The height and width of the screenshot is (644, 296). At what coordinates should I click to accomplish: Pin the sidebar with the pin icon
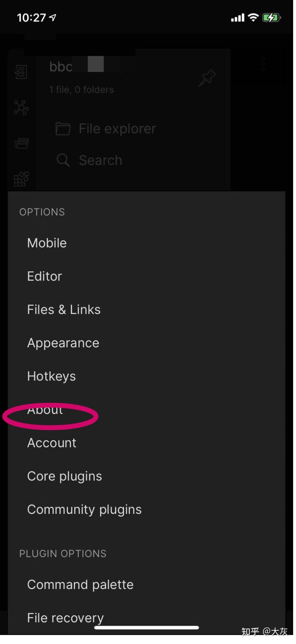click(207, 78)
